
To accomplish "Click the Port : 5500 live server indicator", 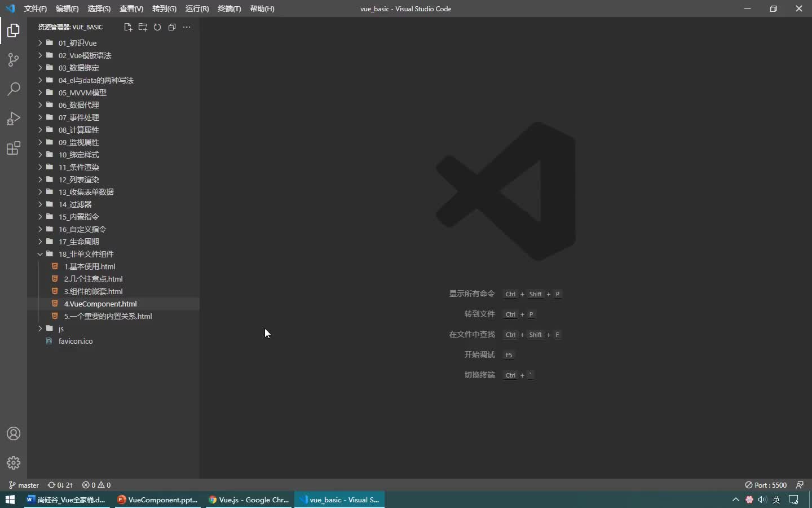I will coord(766,485).
